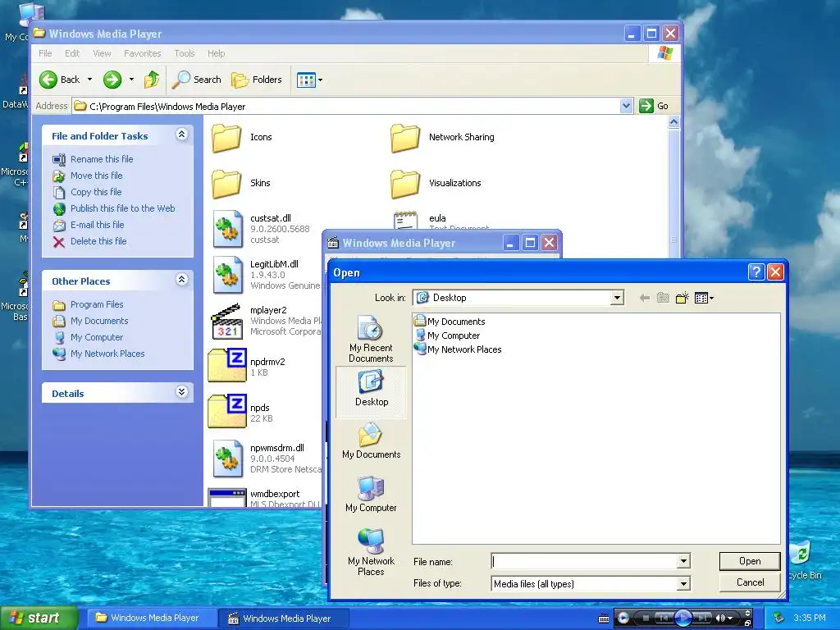
Task: Click the Back arrow in Explorer toolbar
Action: click(x=48, y=80)
